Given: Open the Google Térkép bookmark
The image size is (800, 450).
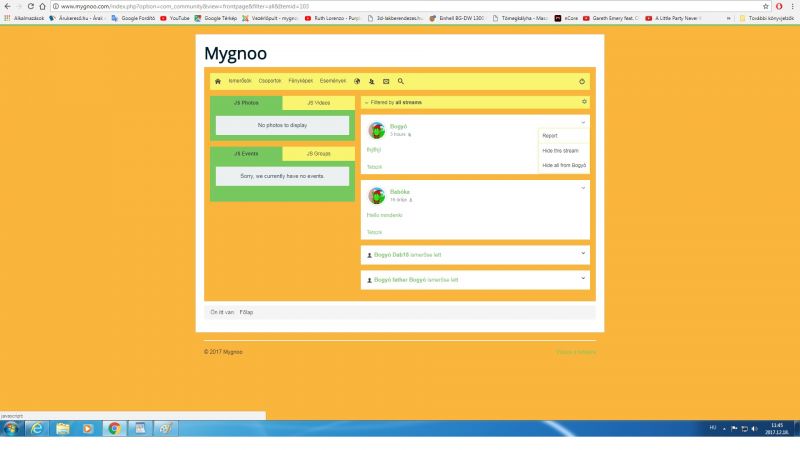Looking at the screenshot, I should [216, 18].
